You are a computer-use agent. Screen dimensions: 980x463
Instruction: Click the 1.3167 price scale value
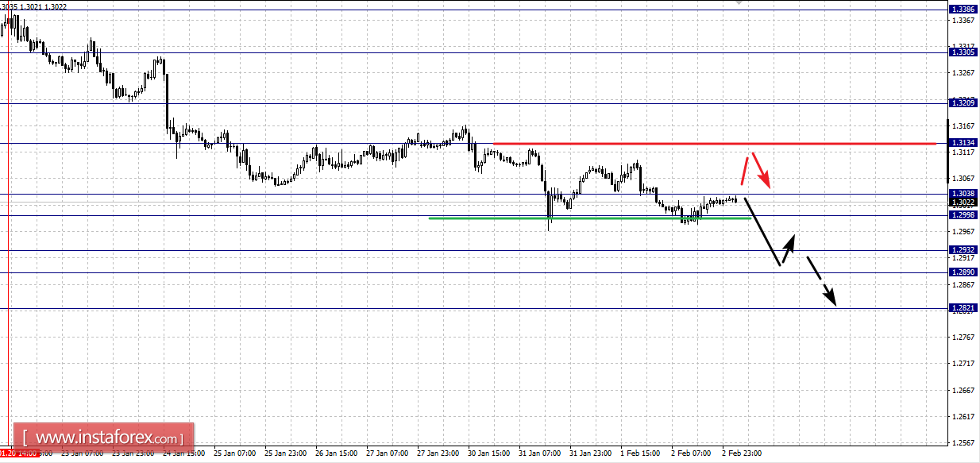(963, 126)
